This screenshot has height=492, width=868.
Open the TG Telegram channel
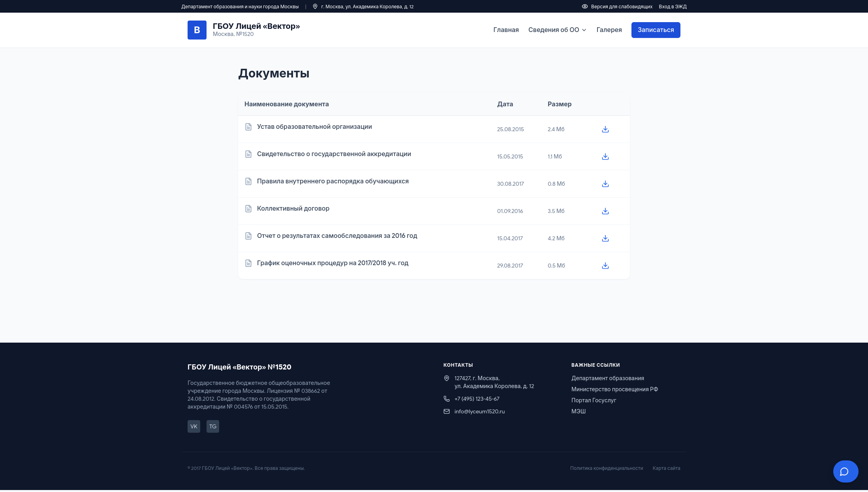[x=212, y=426]
